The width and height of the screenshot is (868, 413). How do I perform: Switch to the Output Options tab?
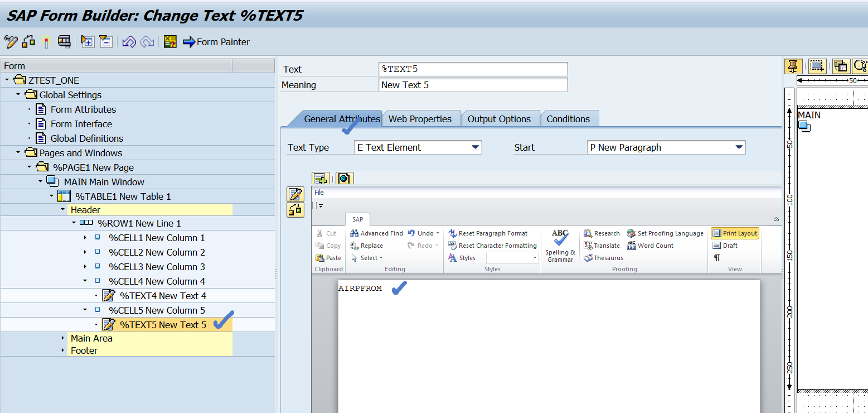pos(499,119)
